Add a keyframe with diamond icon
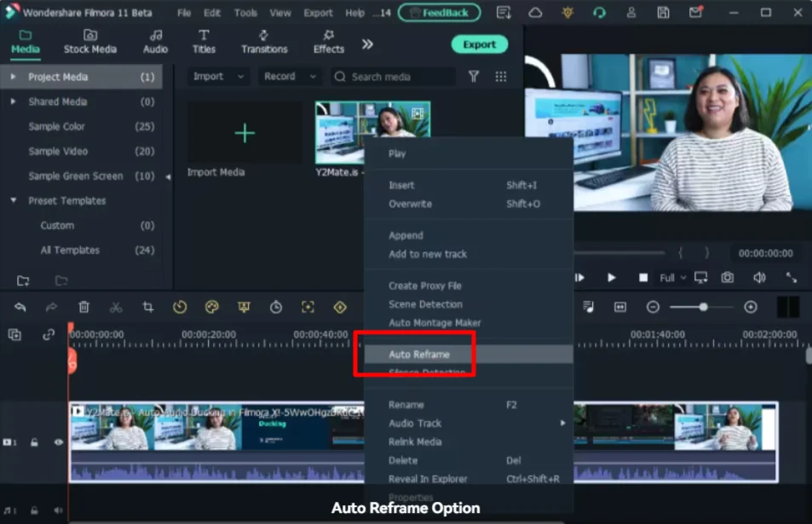This screenshot has height=524, width=812. 340,307
